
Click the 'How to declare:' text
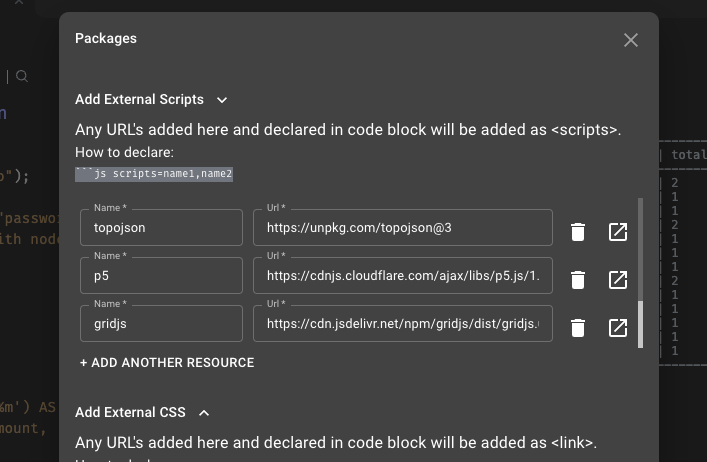click(124, 152)
